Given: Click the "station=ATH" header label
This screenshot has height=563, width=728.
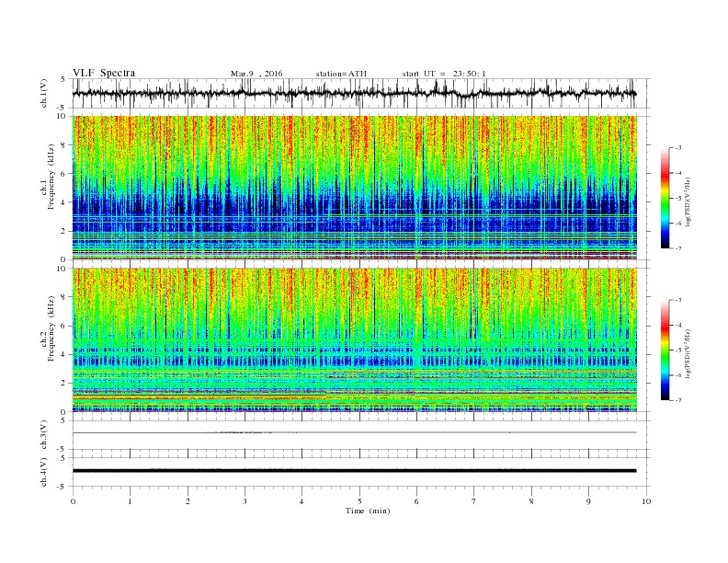Looking at the screenshot, I should point(341,74).
